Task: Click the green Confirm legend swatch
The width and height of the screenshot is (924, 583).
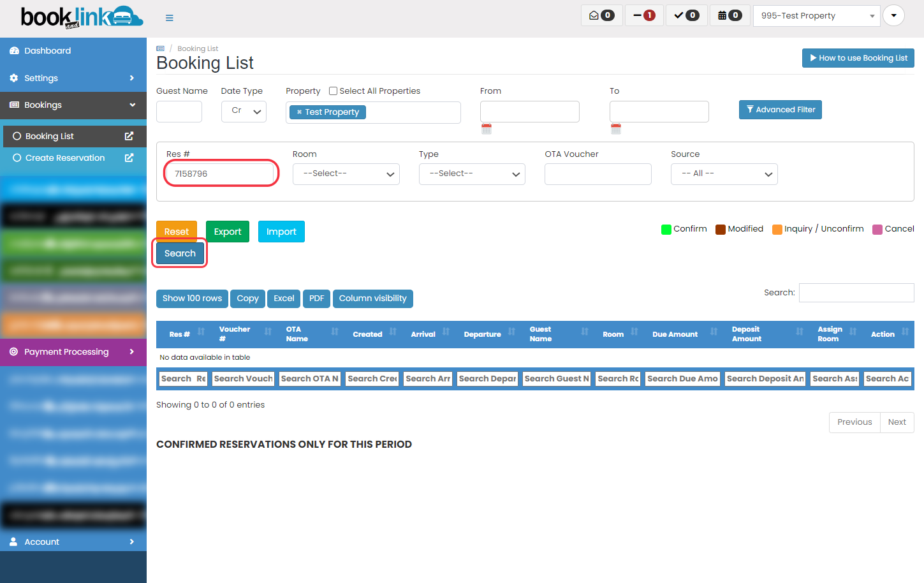Action: point(666,230)
